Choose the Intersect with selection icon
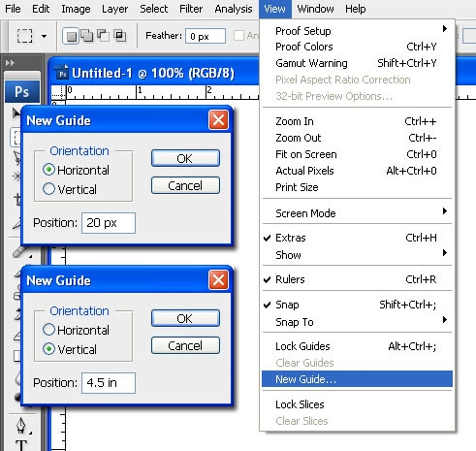The width and height of the screenshot is (476, 451). pyautogui.click(x=119, y=35)
